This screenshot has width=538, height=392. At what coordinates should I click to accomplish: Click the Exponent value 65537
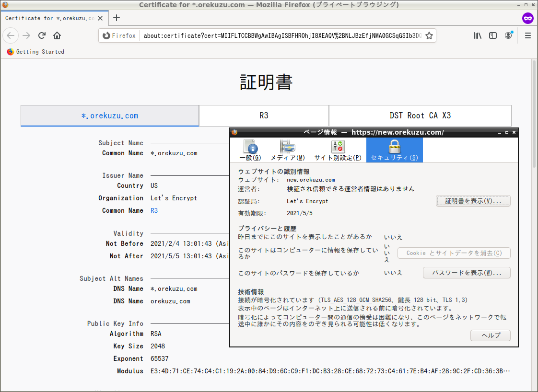click(160, 358)
